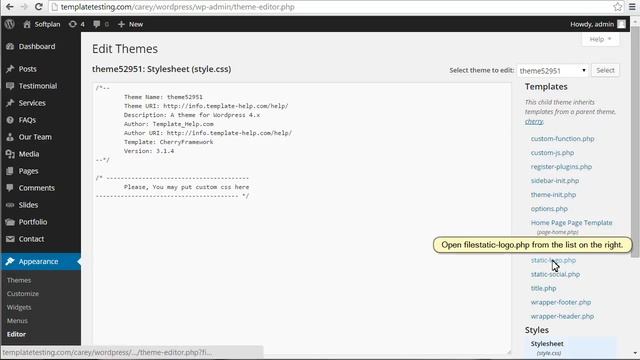This screenshot has width=640, height=360.
Task: Open custom-function.php template
Action: [562, 139]
